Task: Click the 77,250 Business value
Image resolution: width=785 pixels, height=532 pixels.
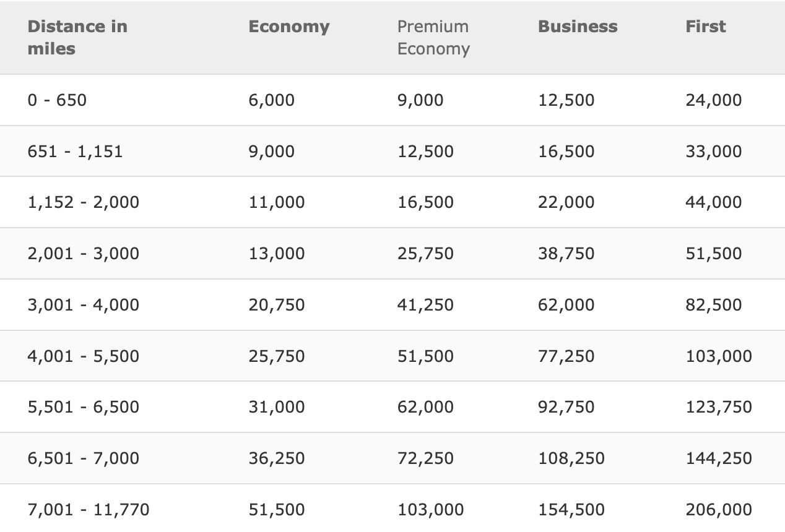Action: click(566, 356)
